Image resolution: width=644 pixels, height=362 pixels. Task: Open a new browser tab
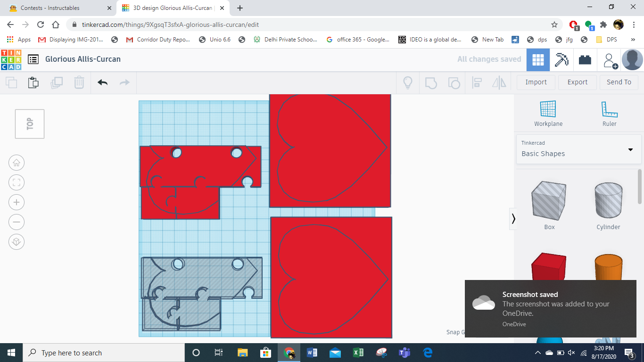coord(240,8)
